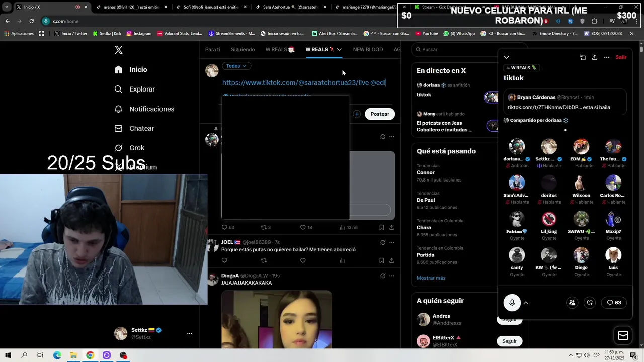
Task: Click Grok icon on DiogoA's post
Action: [383, 276]
